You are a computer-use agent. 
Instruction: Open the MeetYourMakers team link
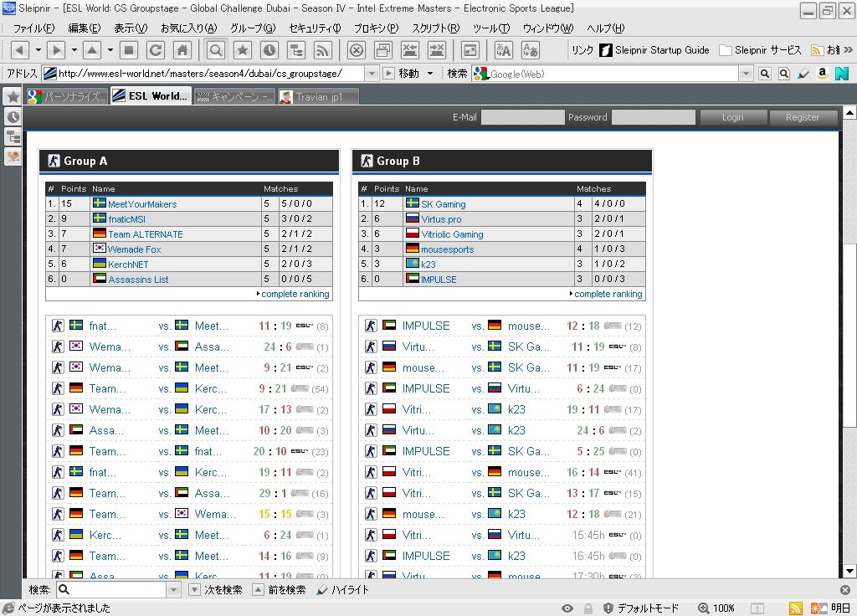click(x=142, y=204)
